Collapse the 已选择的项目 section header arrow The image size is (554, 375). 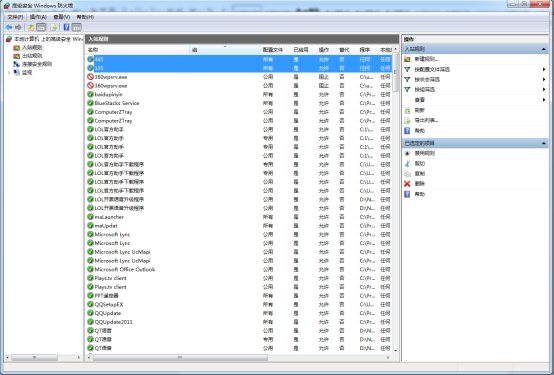[543, 143]
